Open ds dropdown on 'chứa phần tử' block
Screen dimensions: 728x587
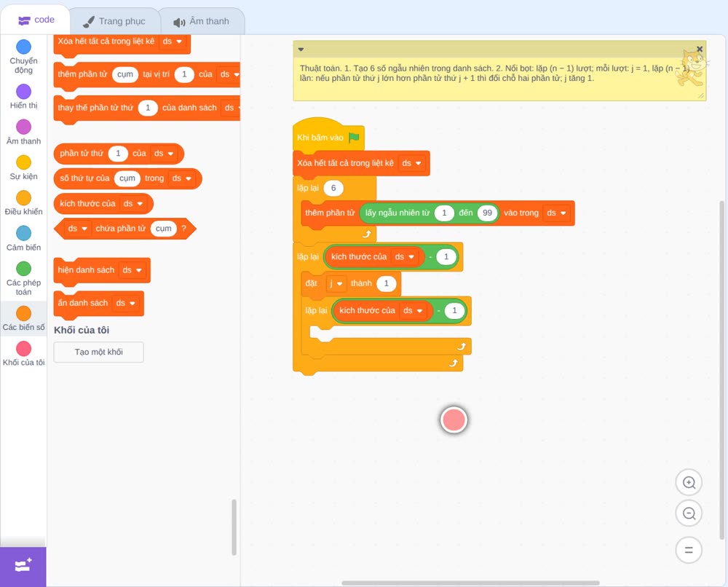coord(78,229)
